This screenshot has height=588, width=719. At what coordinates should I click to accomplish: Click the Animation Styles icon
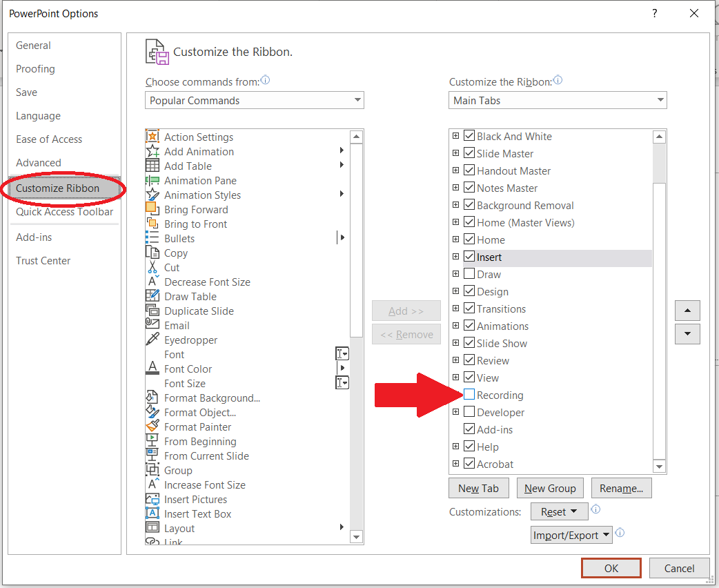[152, 195]
